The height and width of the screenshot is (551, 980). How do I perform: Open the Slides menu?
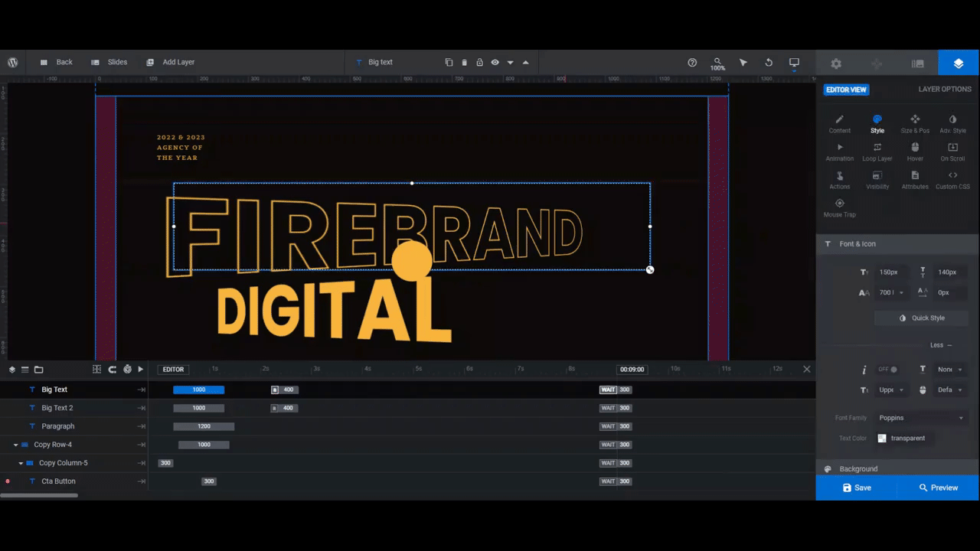click(109, 62)
